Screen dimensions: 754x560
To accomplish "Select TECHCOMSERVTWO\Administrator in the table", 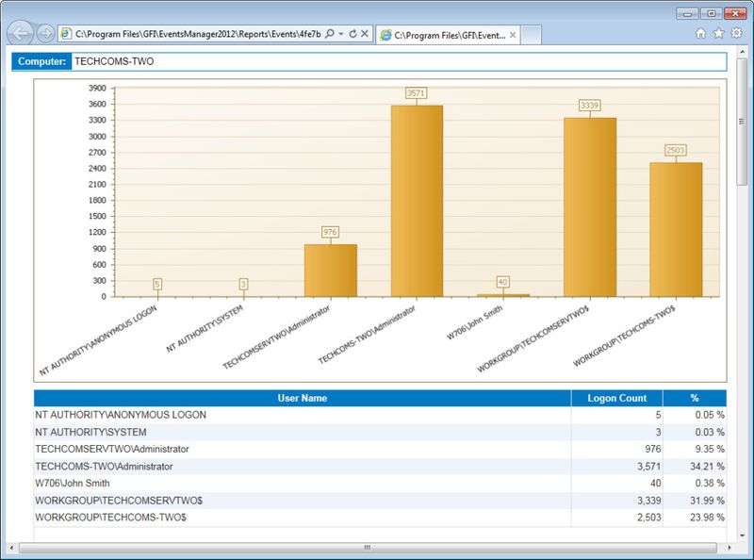I will coord(112,449).
